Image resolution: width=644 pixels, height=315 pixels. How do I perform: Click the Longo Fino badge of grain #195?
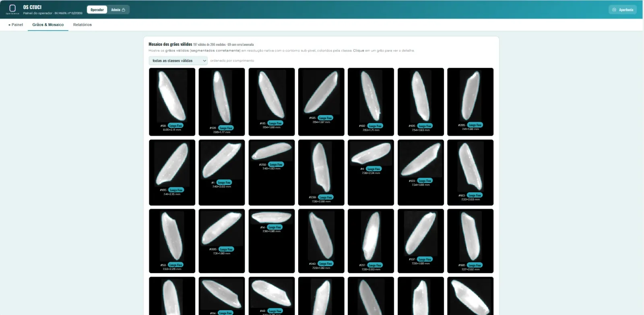point(325,118)
